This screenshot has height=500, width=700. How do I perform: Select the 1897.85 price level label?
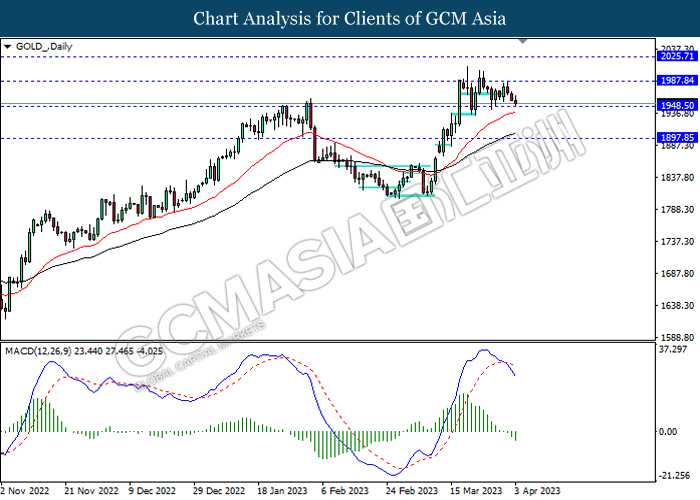[677, 138]
